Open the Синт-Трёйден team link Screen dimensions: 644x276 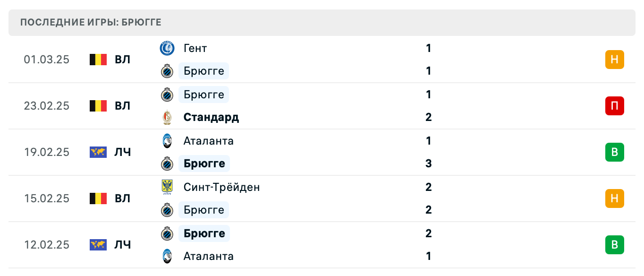pyautogui.click(x=221, y=187)
